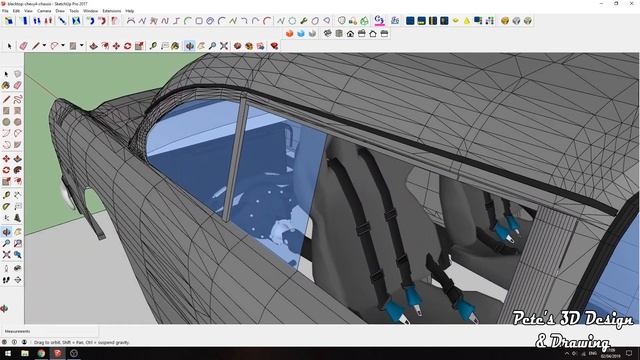The height and width of the screenshot is (360, 640).
Task: Click the orange shaded cube icon
Action: coord(289,33)
